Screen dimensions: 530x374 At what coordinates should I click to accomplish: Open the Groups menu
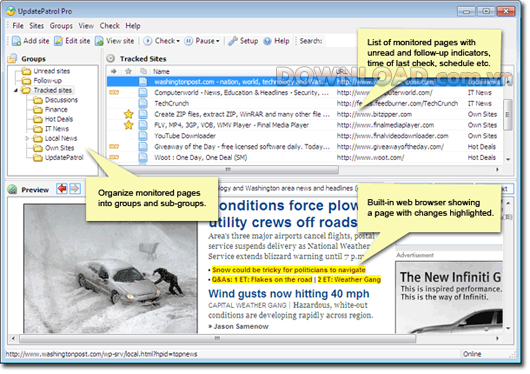(x=61, y=26)
